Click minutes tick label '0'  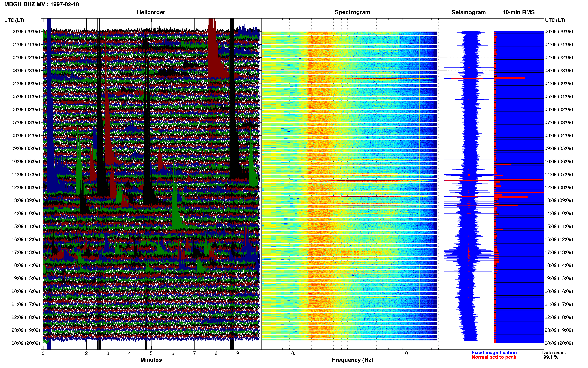[x=43, y=353]
